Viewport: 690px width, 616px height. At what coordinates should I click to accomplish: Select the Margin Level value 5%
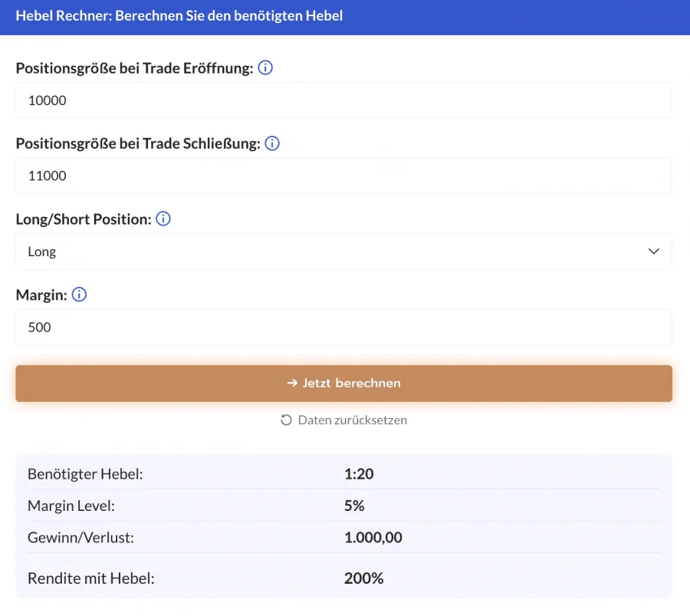pos(354,506)
